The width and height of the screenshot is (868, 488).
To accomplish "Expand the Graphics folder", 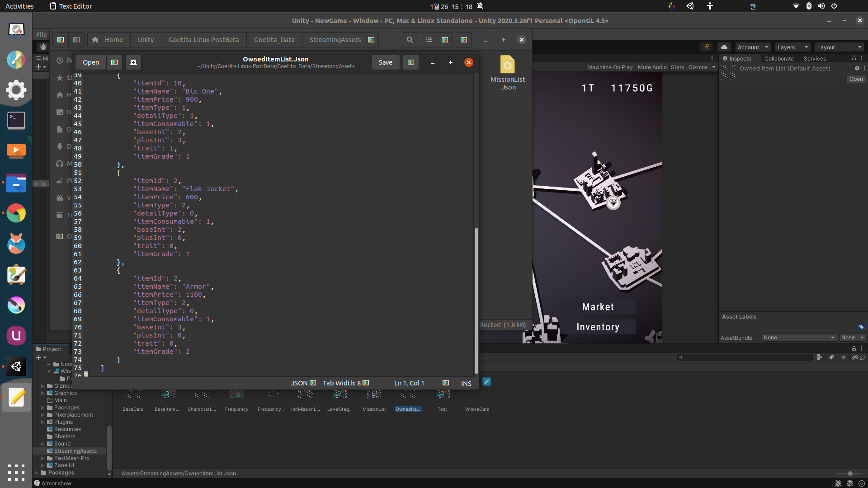I will pyautogui.click(x=43, y=393).
